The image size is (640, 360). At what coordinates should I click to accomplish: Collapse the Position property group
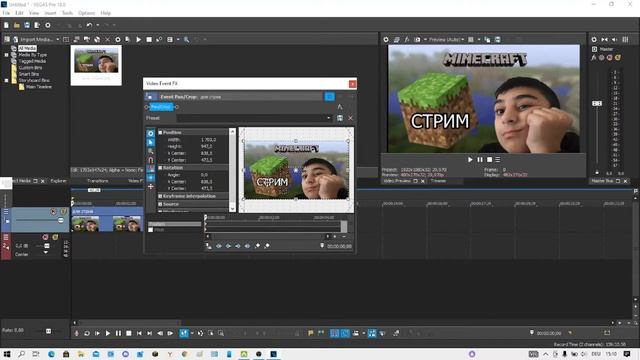160,133
